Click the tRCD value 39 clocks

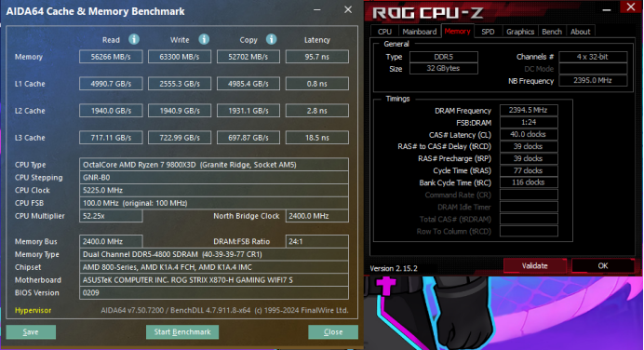(529, 146)
